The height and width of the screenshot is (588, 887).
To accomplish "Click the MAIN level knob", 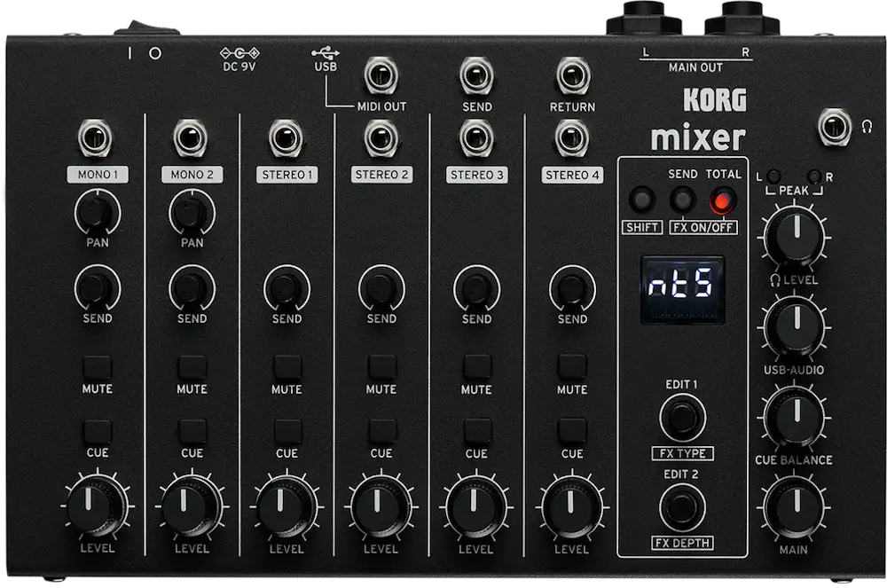I will point(794,507).
